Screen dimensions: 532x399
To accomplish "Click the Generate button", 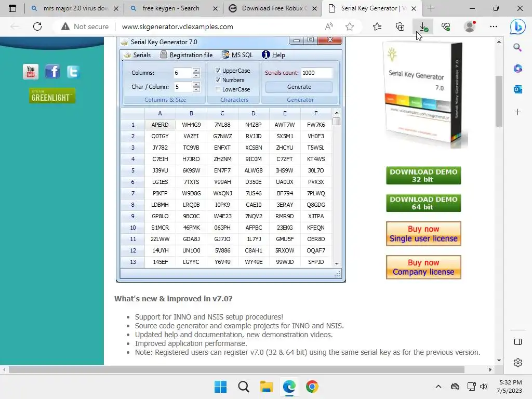I will [299, 87].
